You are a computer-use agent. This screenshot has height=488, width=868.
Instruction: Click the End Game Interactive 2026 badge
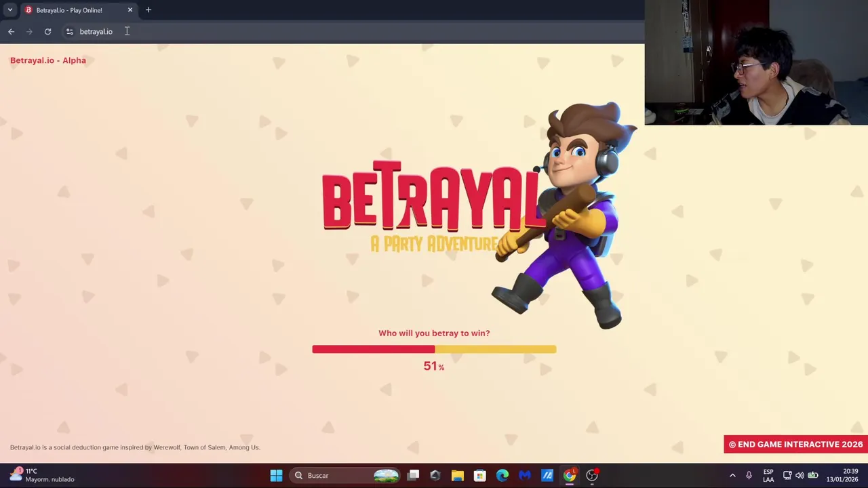coord(795,445)
